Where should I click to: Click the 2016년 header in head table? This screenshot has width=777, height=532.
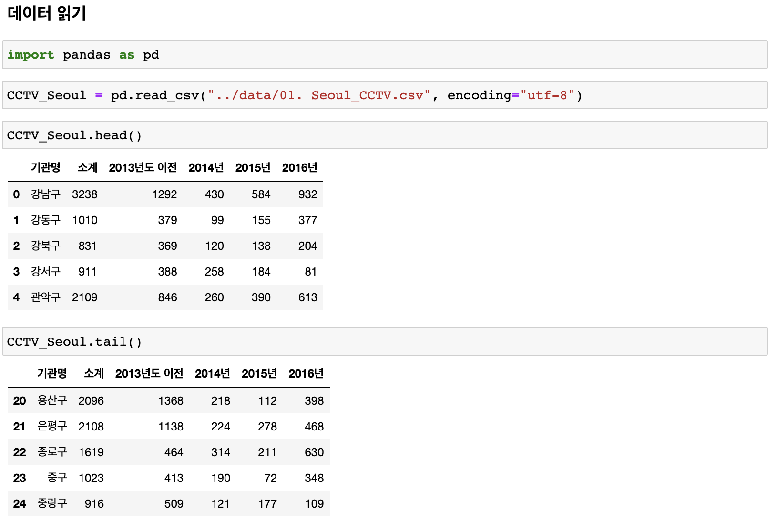(x=299, y=167)
